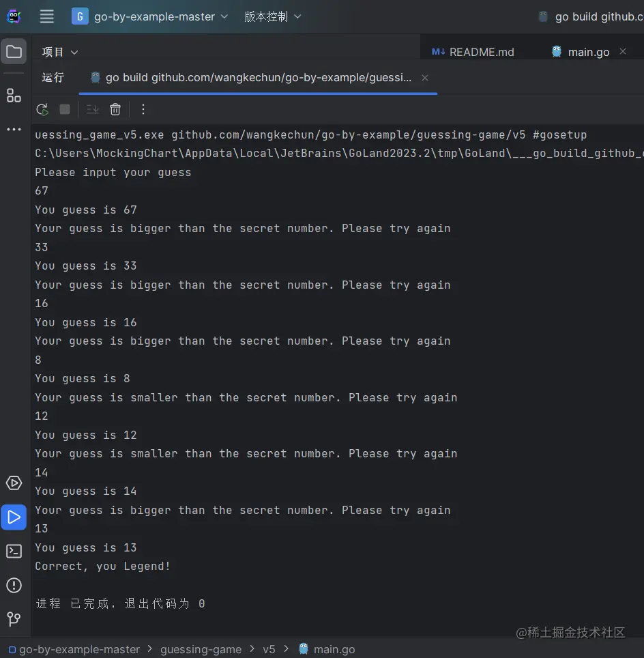Click the guessing_game_v5.exe command line
Image resolution: width=644 pixels, height=658 pixels.
coord(310,134)
